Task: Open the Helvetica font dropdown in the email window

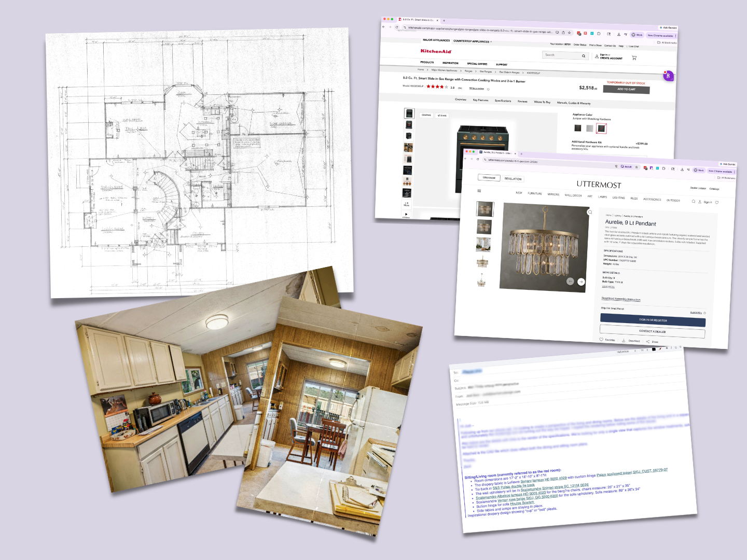Action: point(622,351)
